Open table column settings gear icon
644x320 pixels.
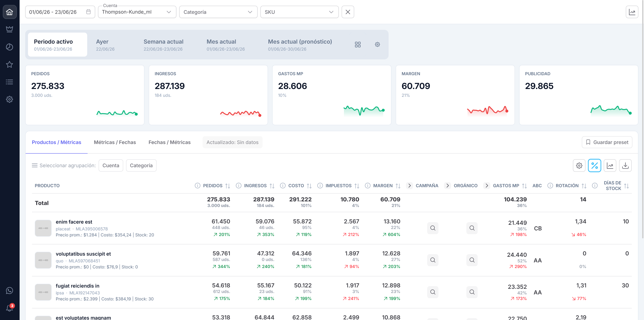[x=579, y=166]
